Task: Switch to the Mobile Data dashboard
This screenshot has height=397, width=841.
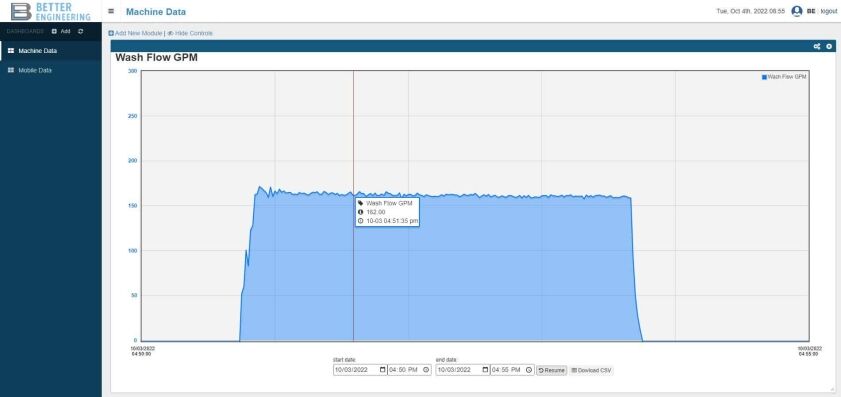Action: (x=50, y=70)
